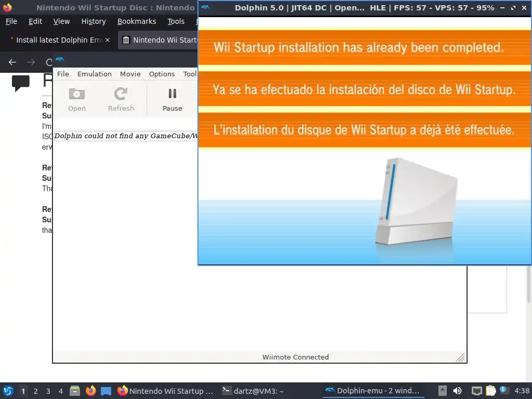Pause emulation with the Pause button
Image resolution: width=532 pixels, height=399 pixels.
pos(172,100)
